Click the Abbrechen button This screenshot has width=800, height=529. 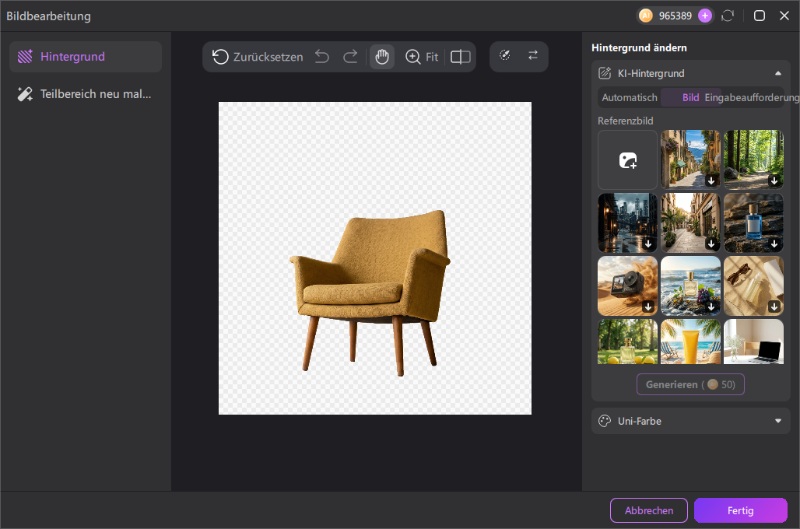point(648,510)
